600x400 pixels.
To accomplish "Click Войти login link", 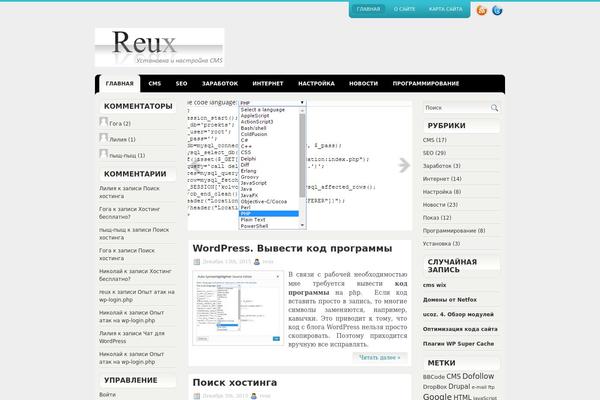I will point(107,395).
